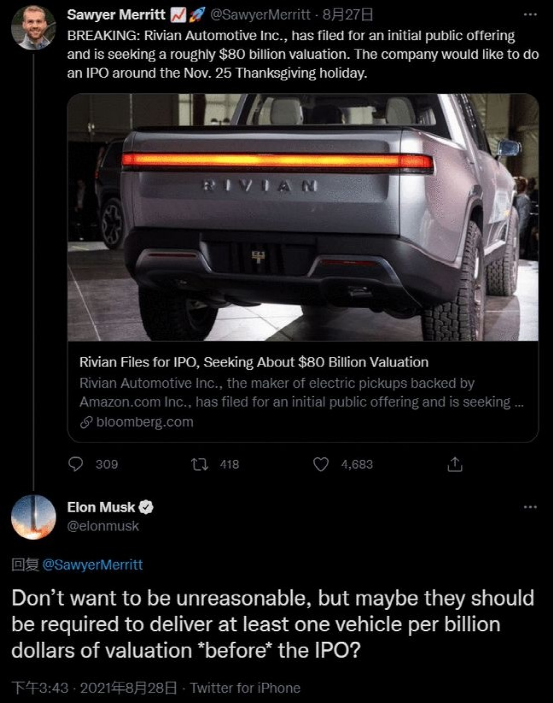Click the Twitter for iPhone source label
Screen dimensions: 553x703
pos(245,688)
